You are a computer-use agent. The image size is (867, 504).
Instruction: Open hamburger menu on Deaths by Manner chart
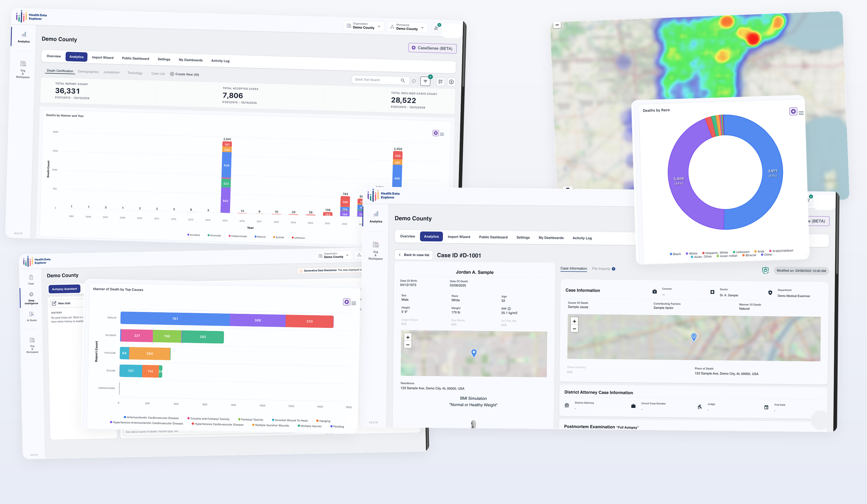click(x=442, y=134)
